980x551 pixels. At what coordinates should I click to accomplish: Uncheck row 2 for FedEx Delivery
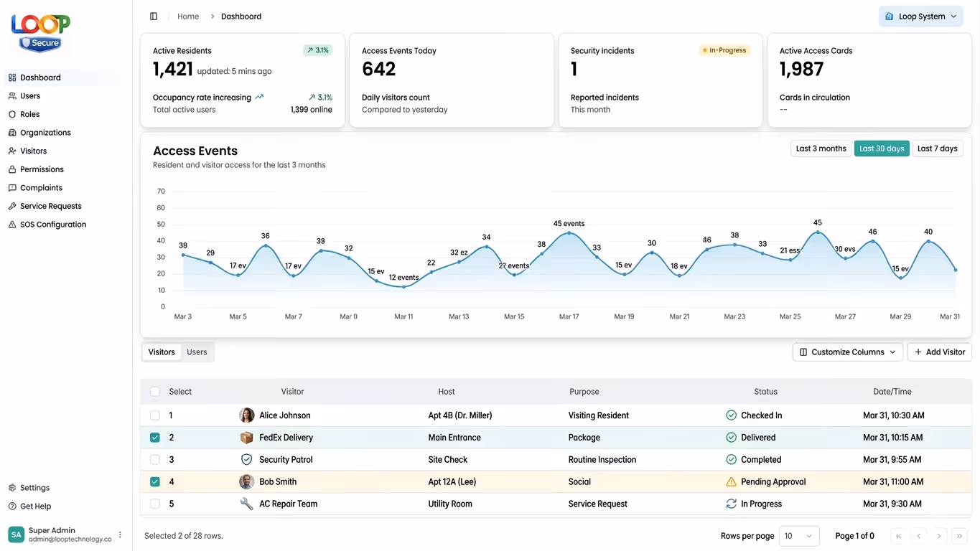click(155, 437)
